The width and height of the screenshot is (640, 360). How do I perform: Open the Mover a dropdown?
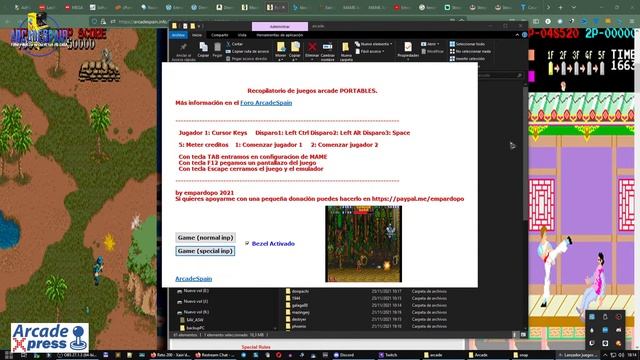(x=280, y=51)
